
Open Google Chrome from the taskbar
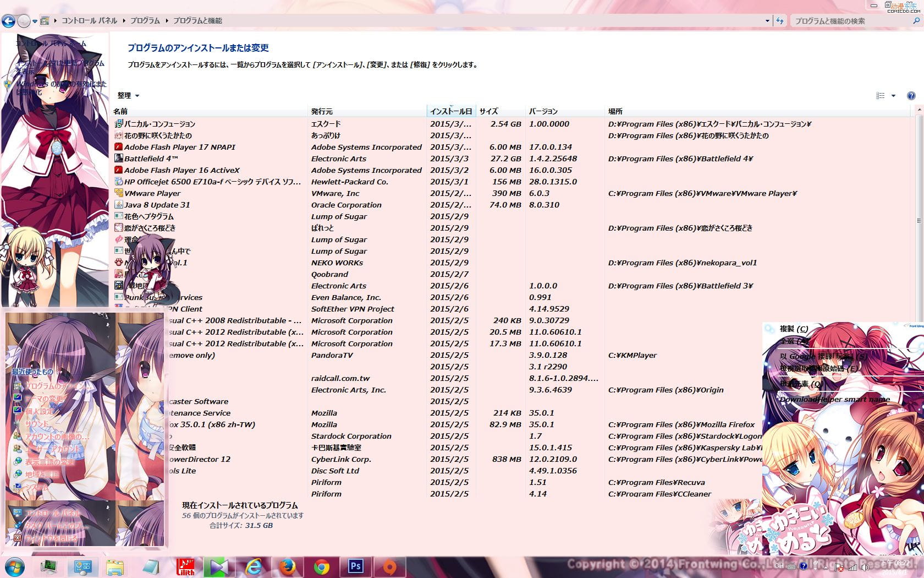click(x=322, y=566)
